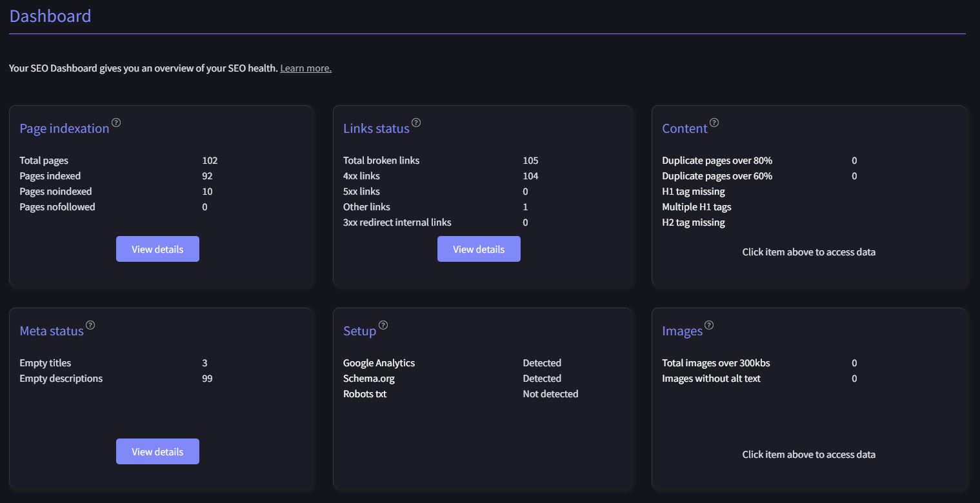Image resolution: width=980 pixels, height=503 pixels.
Task: Click the 4xx links value 104
Action: coord(530,176)
